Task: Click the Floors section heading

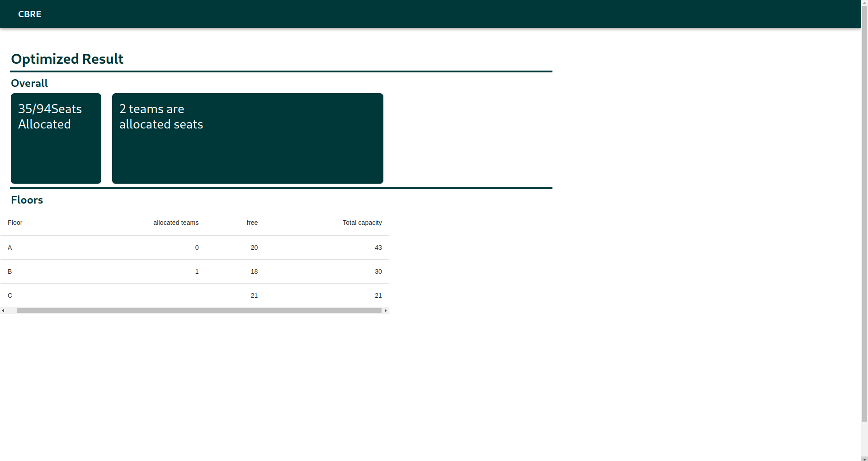Action: (27, 200)
